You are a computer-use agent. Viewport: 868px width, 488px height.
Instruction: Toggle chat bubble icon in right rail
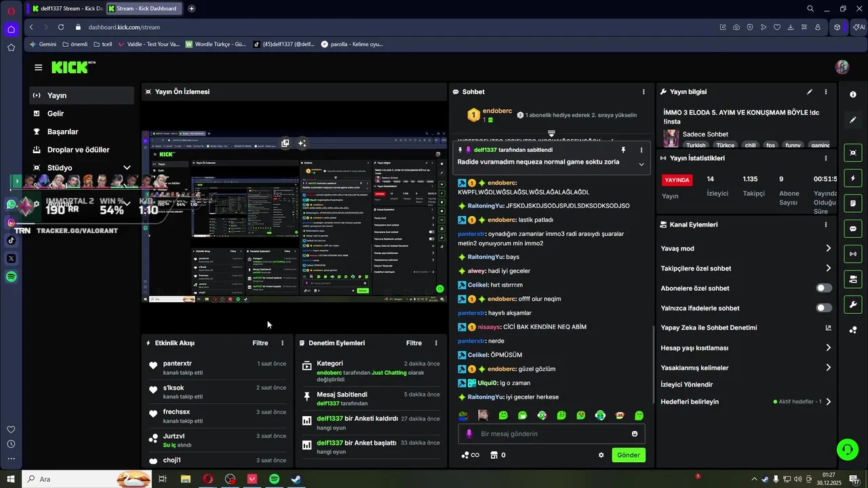(853, 228)
